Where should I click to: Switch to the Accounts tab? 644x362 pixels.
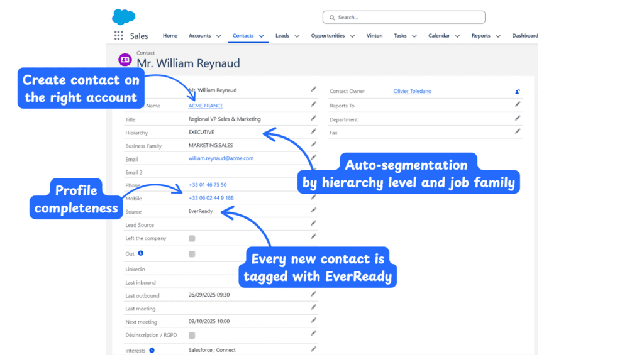coord(199,36)
